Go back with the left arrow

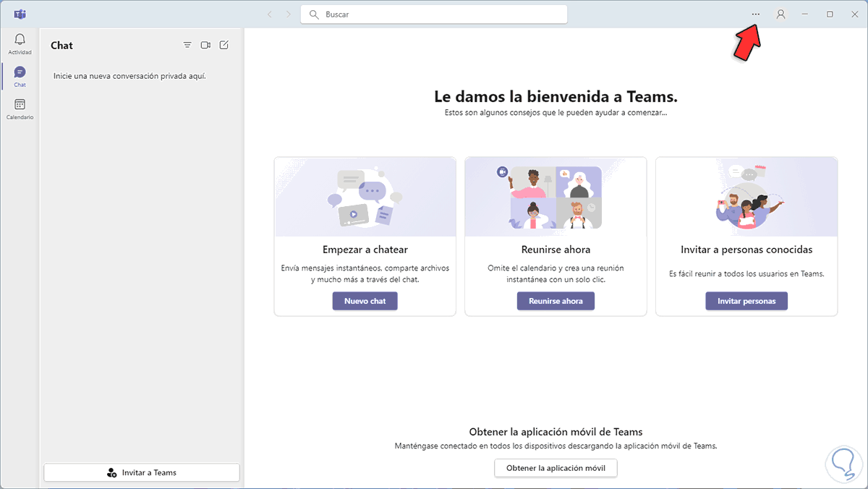270,14
